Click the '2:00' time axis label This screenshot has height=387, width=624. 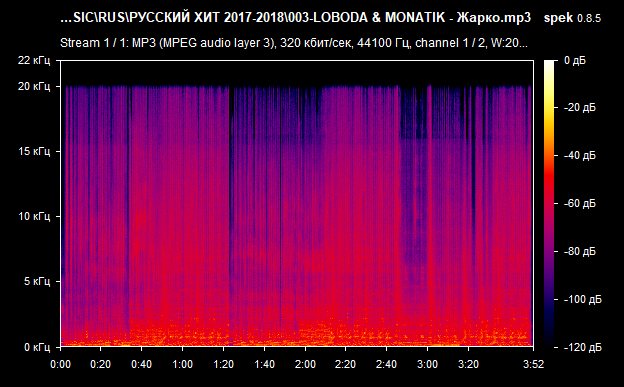coord(306,364)
